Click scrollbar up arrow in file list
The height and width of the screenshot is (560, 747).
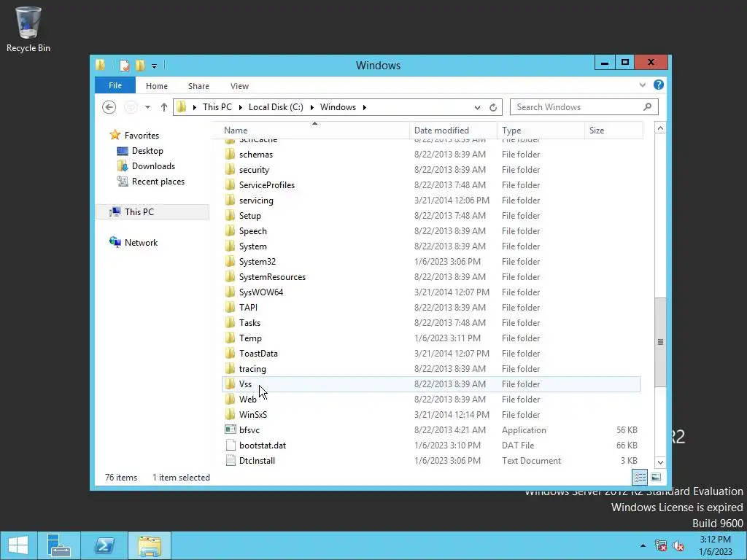pos(660,128)
